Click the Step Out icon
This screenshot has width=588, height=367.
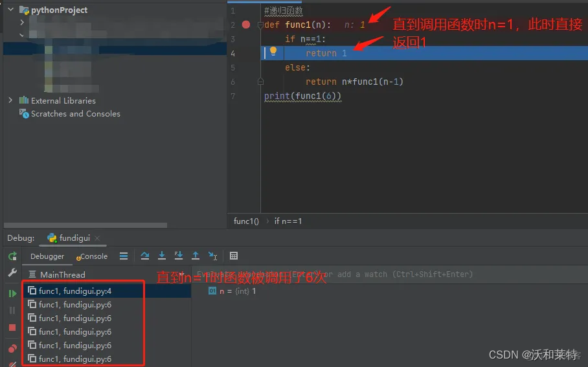tap(196, 256)
